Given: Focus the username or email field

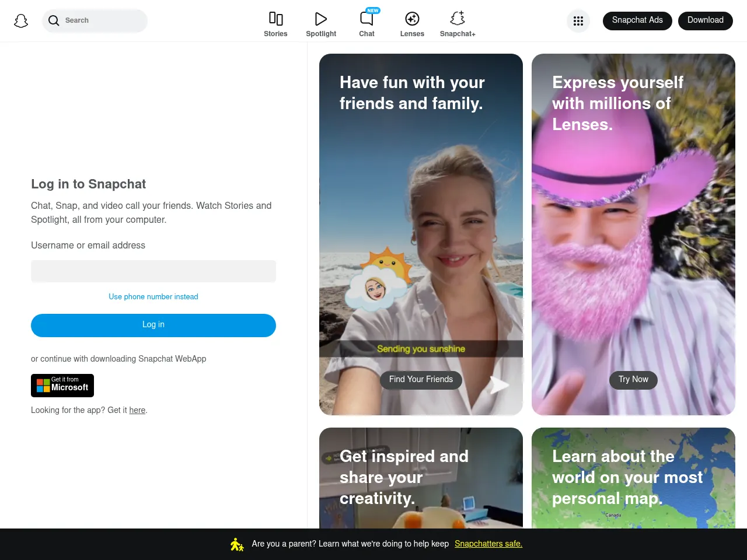Looking at the screenshot, I should [153, 271].
